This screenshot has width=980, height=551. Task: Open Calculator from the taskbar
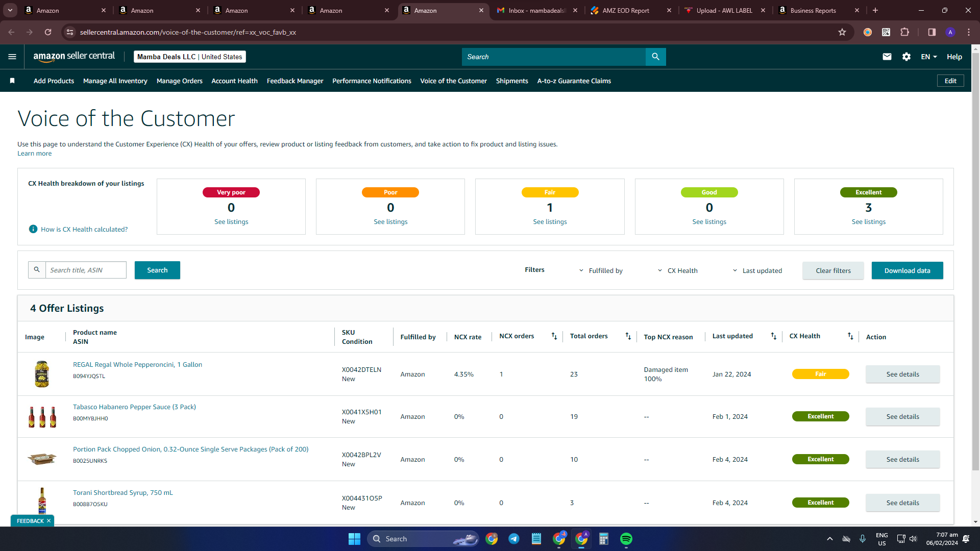click(604, 539)
